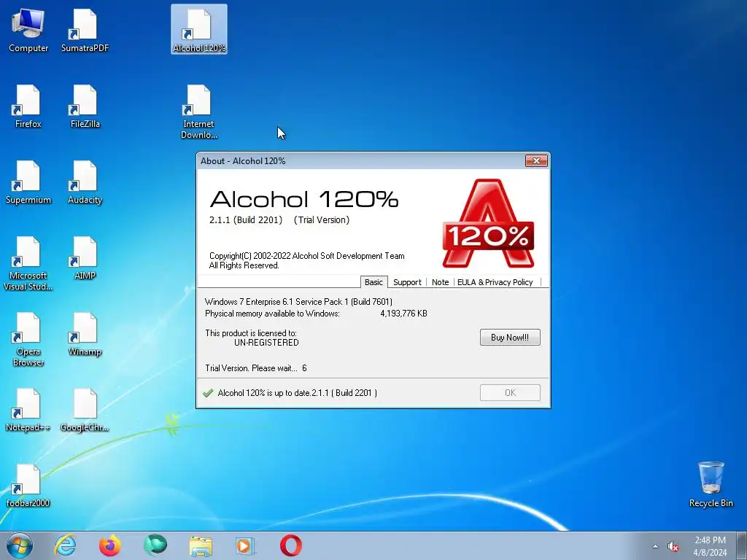747x560 pixels.
Task: Select the foobar2000 desktop shortcut
Action: [x=28, y=486]
